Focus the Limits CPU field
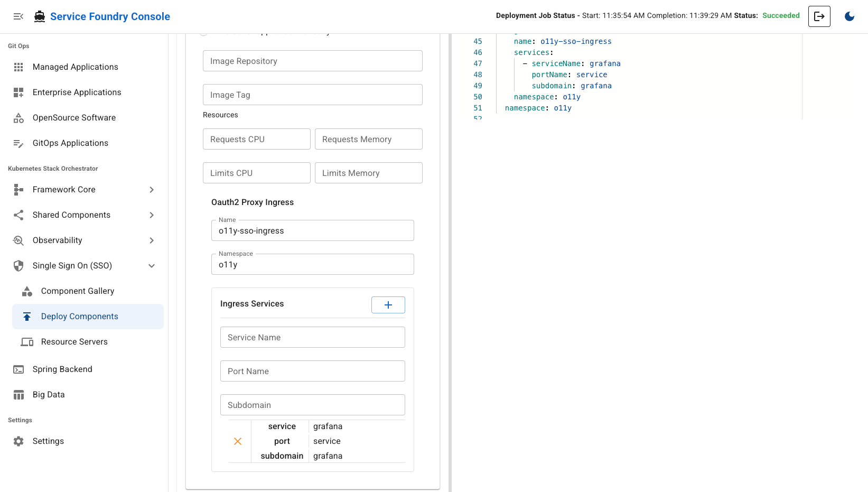Image resolution: width=868 pixels, height=492 pixels. point(257,173)
